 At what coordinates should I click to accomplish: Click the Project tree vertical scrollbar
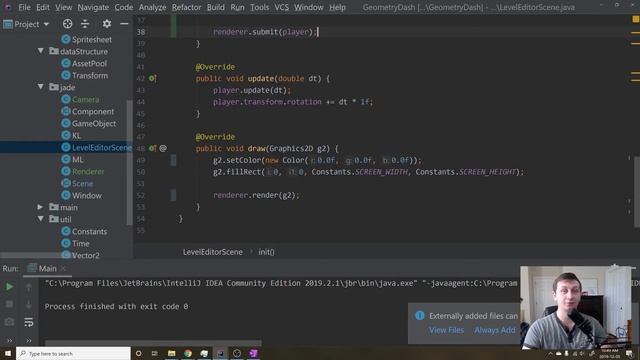click(130, 162)
